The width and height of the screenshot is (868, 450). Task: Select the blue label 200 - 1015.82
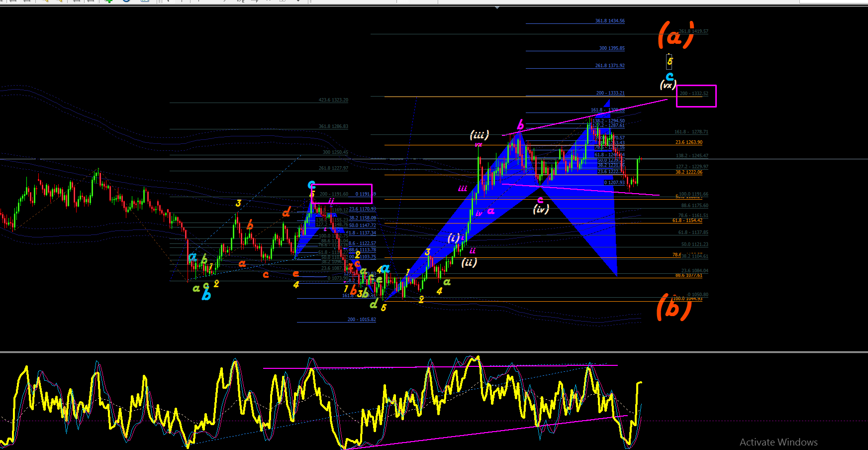(x=362, y=320)
